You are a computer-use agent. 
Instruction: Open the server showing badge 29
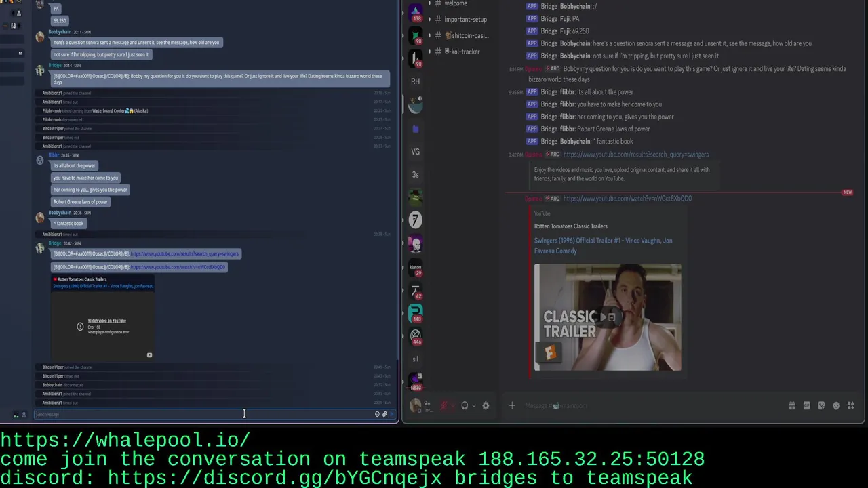415,267
